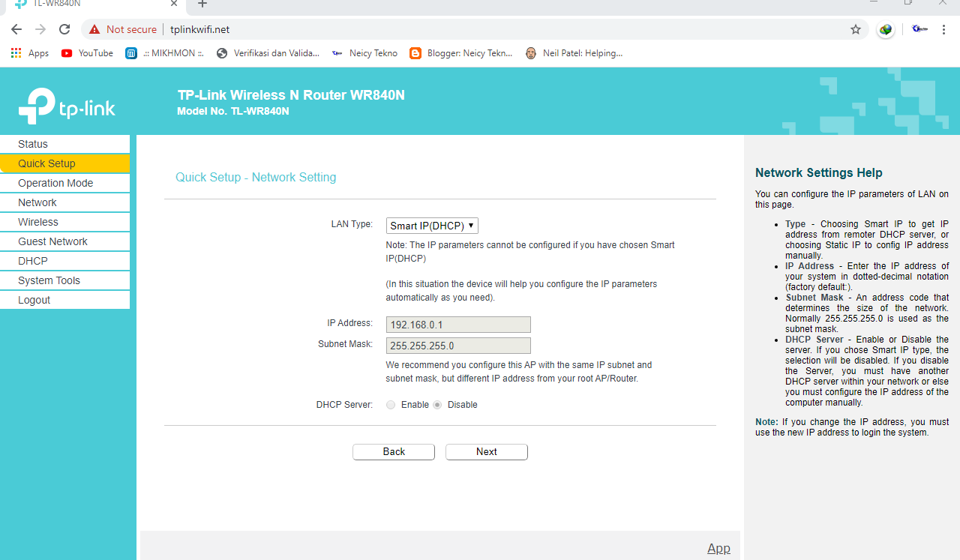
Task: Click the Next button
Action: 487,452
